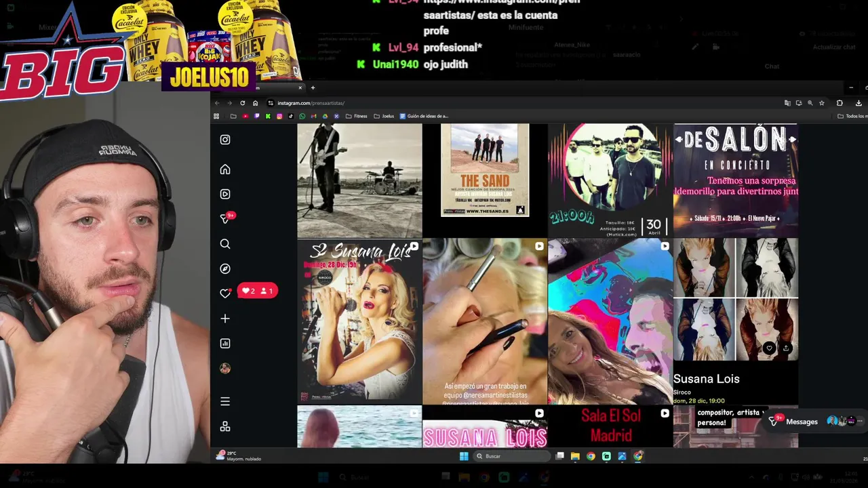This screenshot has height=488, width=868.
Task: Click Windows Start button on taskbar
Action: point(464,456)
